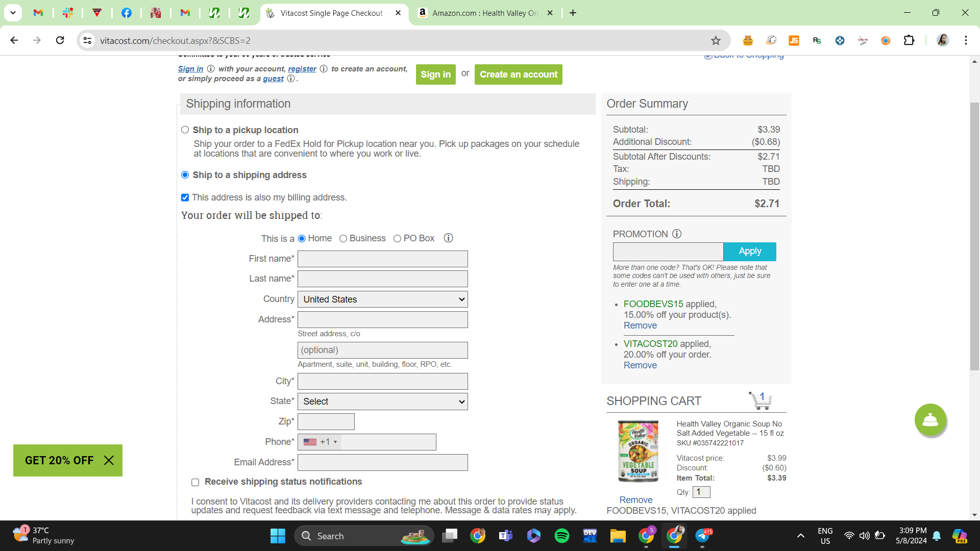Viewport: 980px width, 551px height.
Task: Open the Windows Start menu
Action: click(278, 536)
